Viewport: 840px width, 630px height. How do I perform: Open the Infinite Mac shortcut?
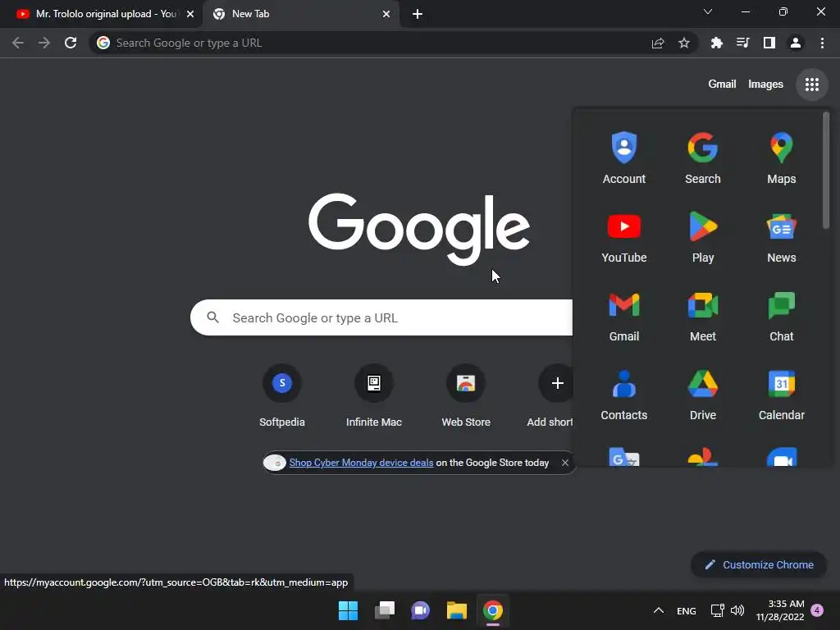[373, 396]
